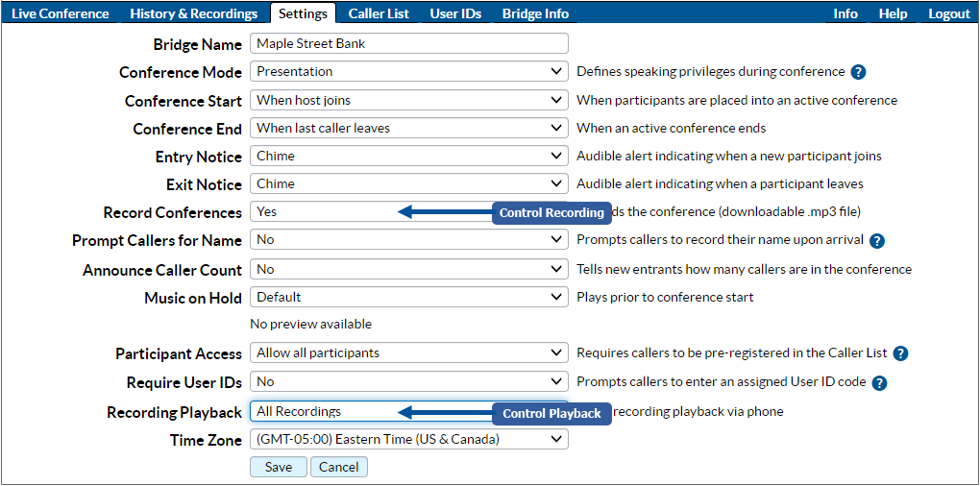Save the conference settings
980x486 pixels.
click(278, 467)
